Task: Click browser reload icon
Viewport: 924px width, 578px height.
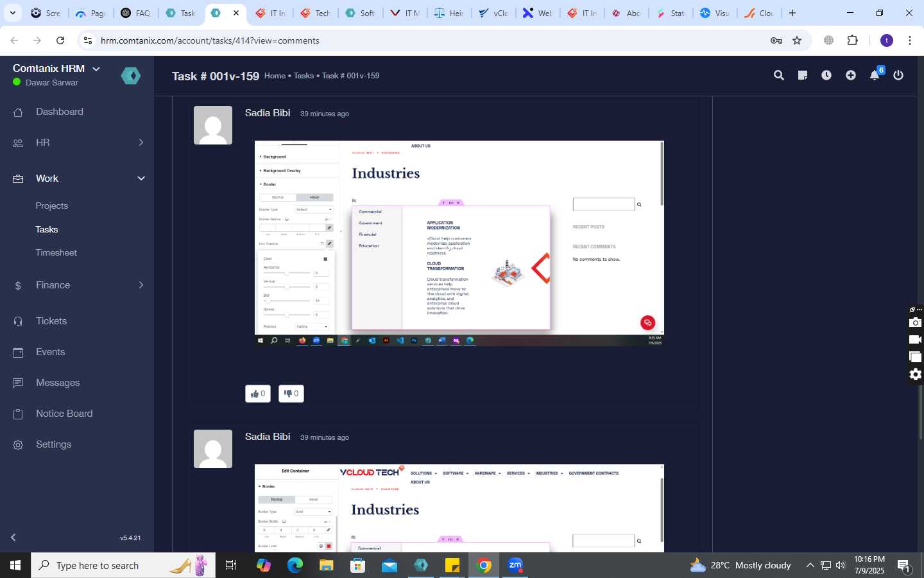Action: coord(60,40)
